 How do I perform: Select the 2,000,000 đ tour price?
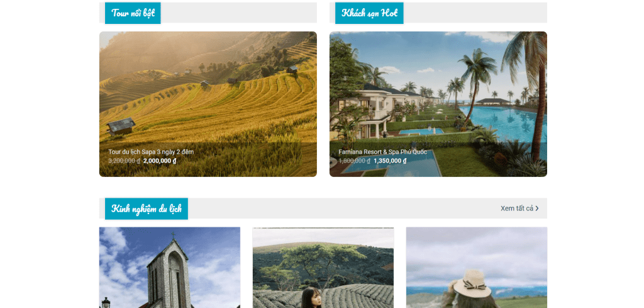click(160, 161)
